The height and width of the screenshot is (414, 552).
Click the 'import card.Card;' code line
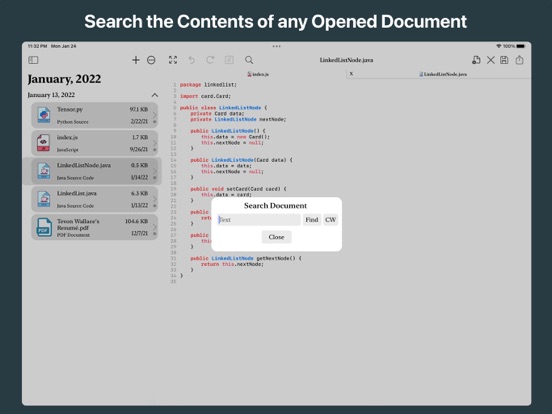click(x=205, y=96)
